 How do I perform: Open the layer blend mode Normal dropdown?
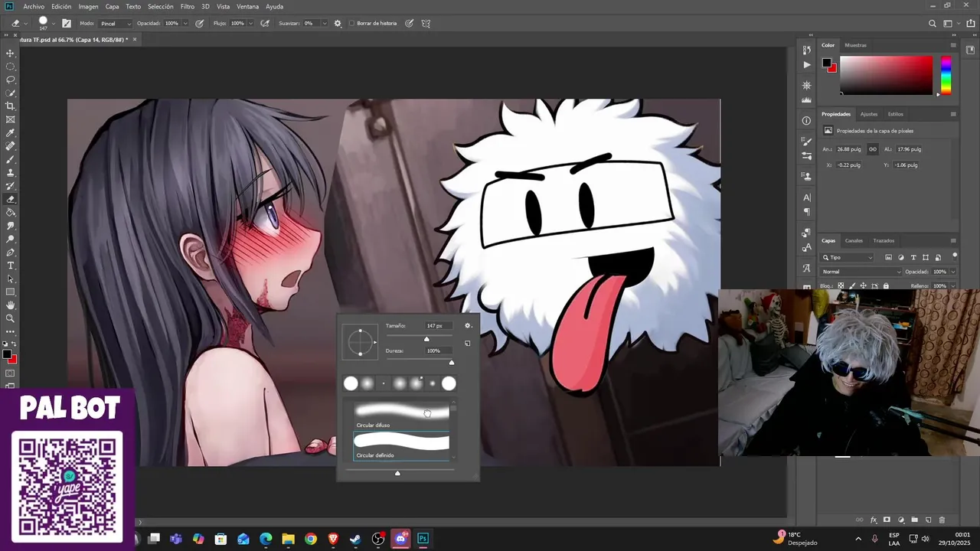[861, 272]
